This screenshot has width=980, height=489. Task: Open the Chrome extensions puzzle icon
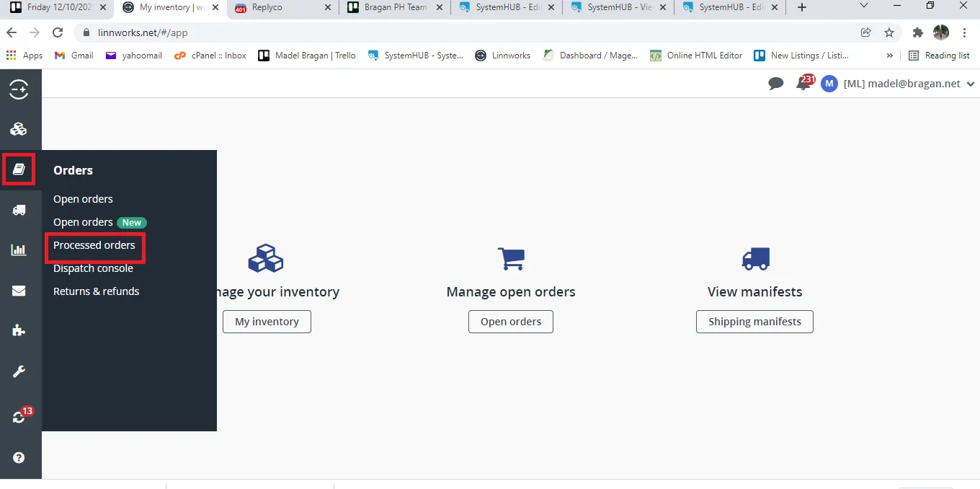917,32
